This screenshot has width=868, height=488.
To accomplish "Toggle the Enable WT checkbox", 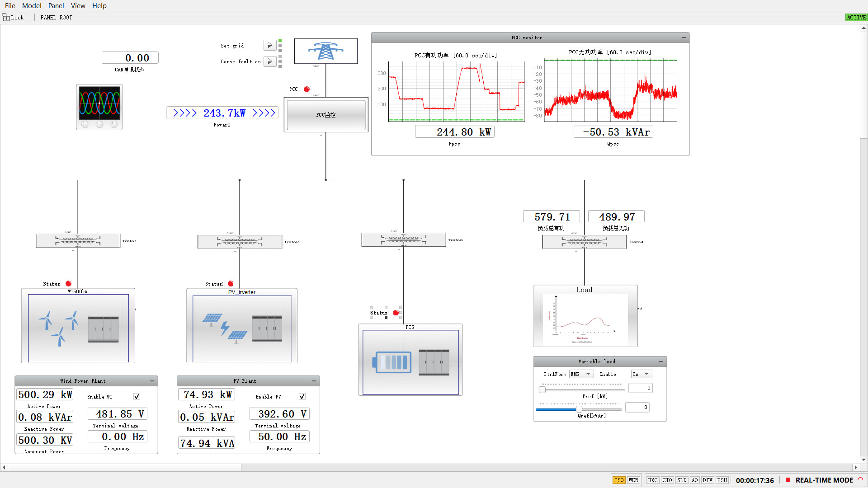I will (136, 396).
